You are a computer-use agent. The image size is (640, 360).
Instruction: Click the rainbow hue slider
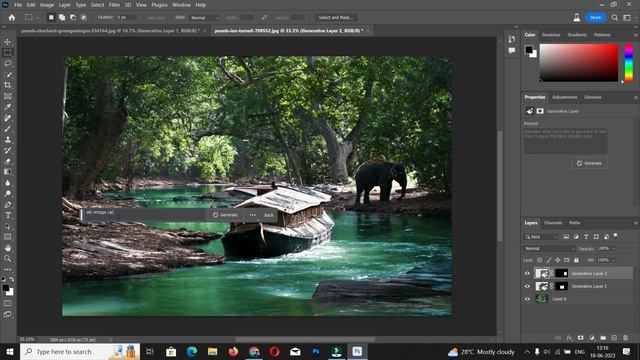click(x=629, y=63)
